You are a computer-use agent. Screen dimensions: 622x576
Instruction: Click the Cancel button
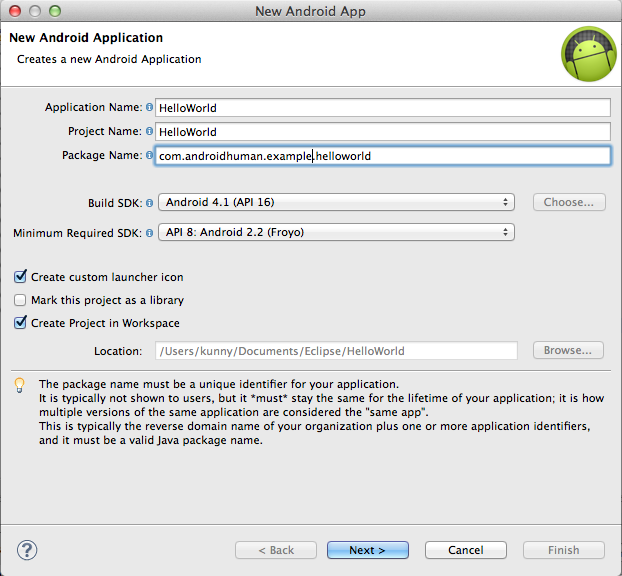tap(466, 550)
